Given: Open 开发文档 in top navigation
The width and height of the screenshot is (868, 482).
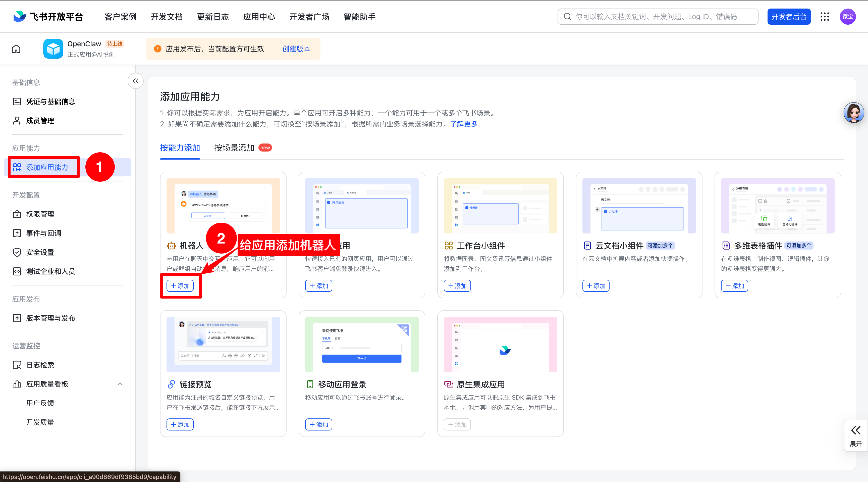Looking at the screenshot, I should point(167,17).
